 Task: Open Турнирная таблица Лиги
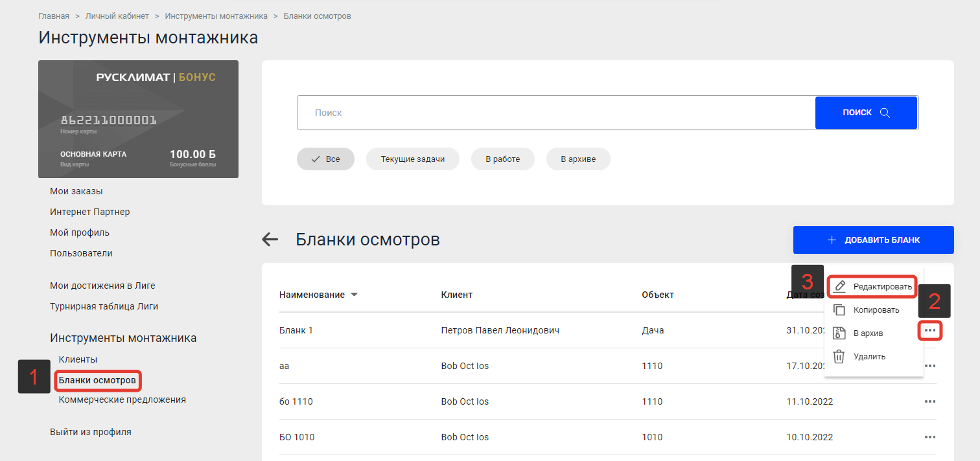pyautogui.click(x=104, y=306)
